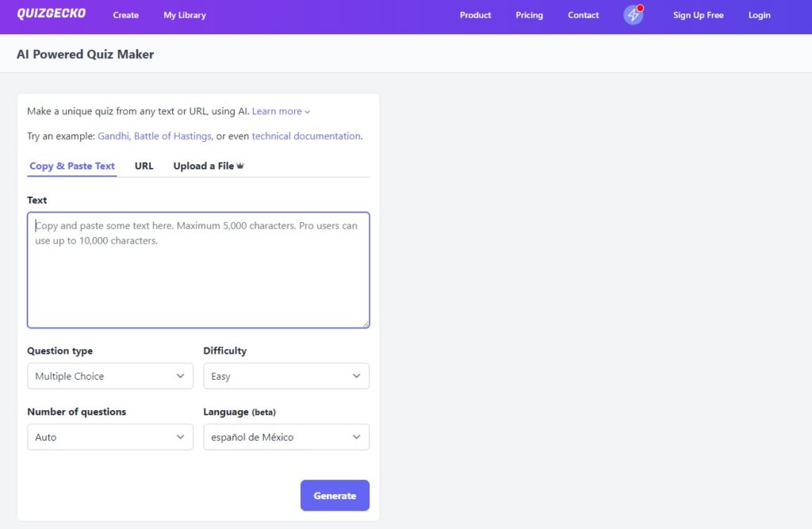This screenshot has width=812, height=529.
Task: Switch to the URL tab
Action: click(x=144, y=166)
